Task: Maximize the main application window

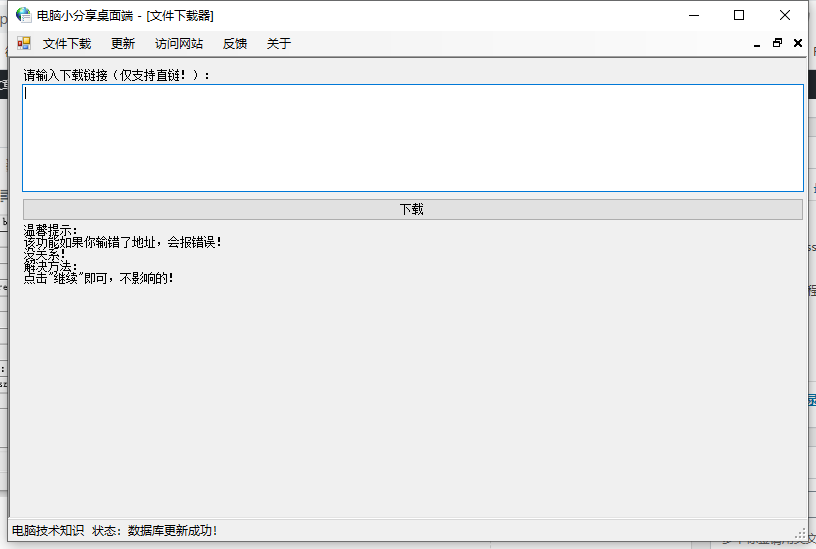Action: tap(738, 15)
